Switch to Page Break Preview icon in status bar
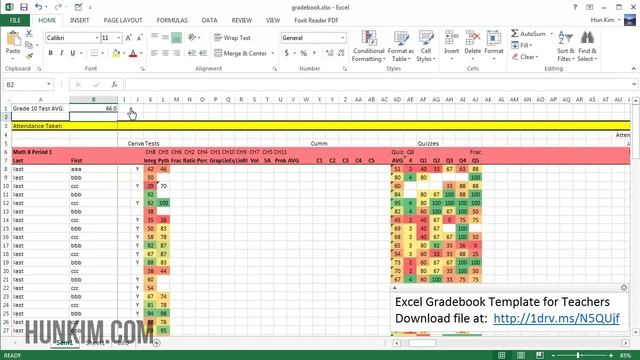 click(x=540, y=355)
